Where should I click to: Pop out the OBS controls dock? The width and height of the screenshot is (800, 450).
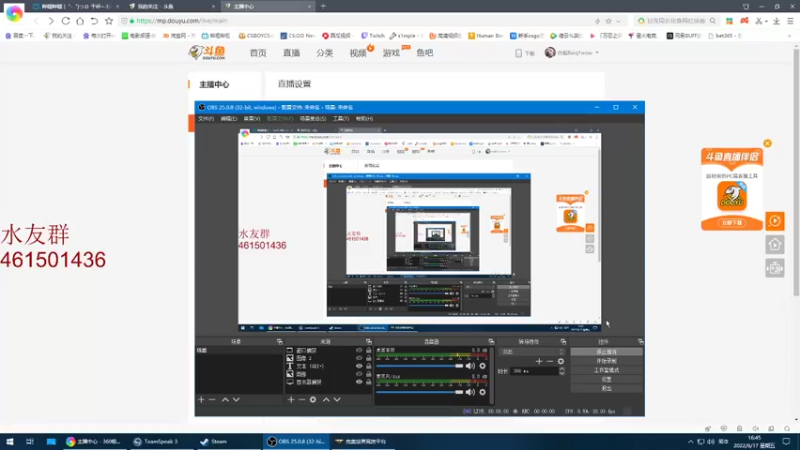(x=640, y=341)
